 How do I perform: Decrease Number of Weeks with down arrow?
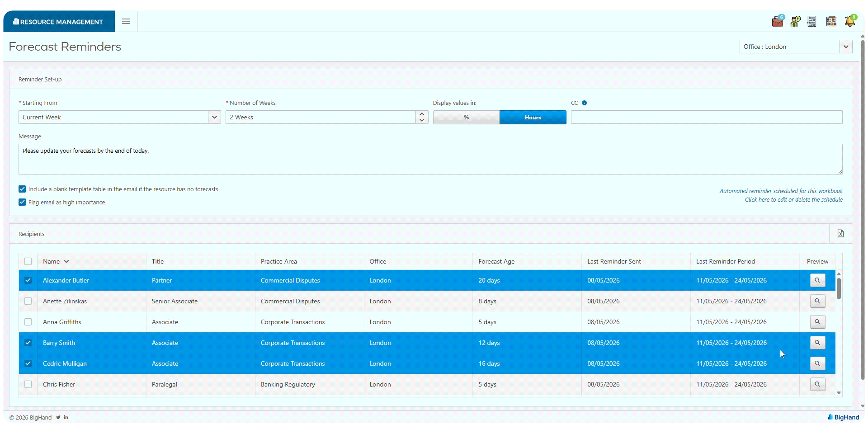click(x=422, y=120)
